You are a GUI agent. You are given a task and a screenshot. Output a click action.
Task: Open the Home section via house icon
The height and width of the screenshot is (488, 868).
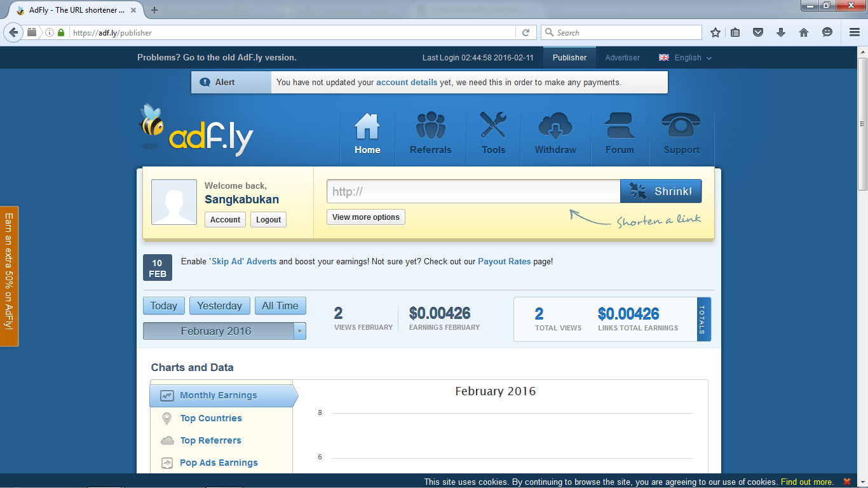[x=367, y=125]
